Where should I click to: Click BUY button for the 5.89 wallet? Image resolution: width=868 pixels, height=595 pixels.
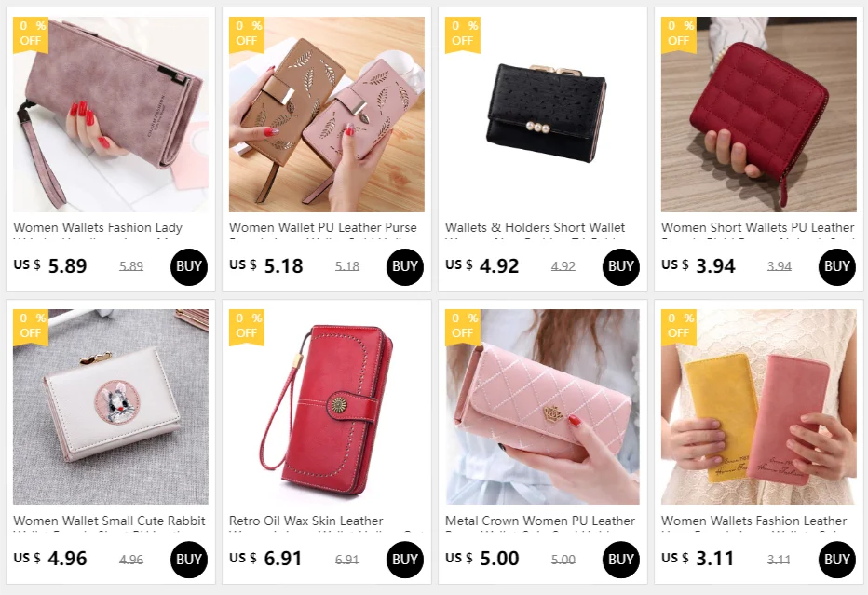pos(189,267)
